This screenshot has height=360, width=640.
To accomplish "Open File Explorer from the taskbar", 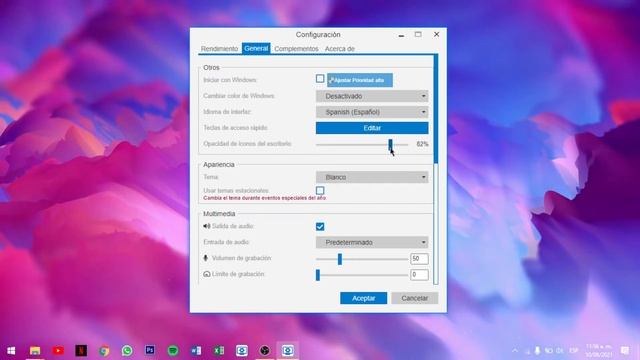I will tap(35, 351).
